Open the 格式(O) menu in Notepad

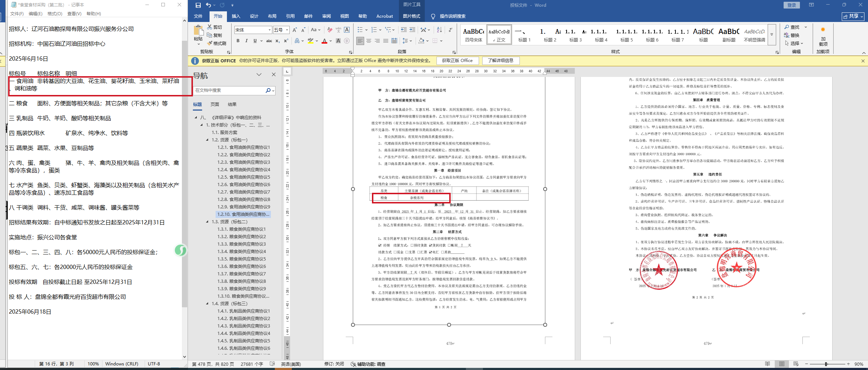click(x=55, y=14)
